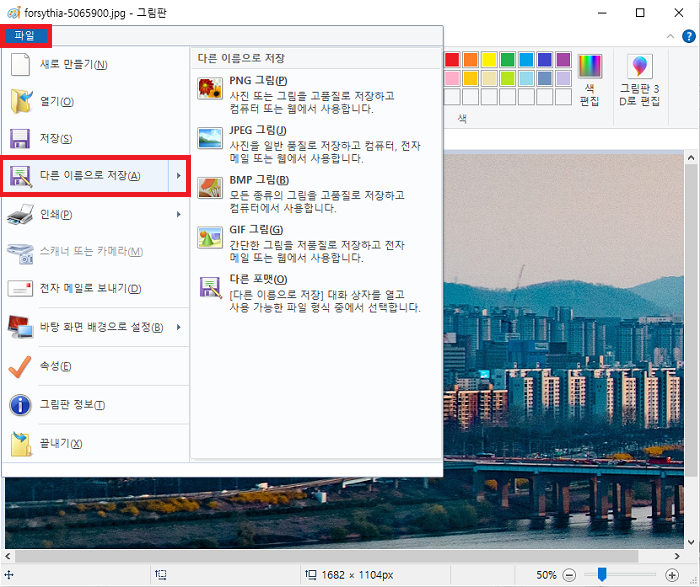Open the blue help question mark
The height and width of the screenshot is (587, 700).
click(689, 36)
